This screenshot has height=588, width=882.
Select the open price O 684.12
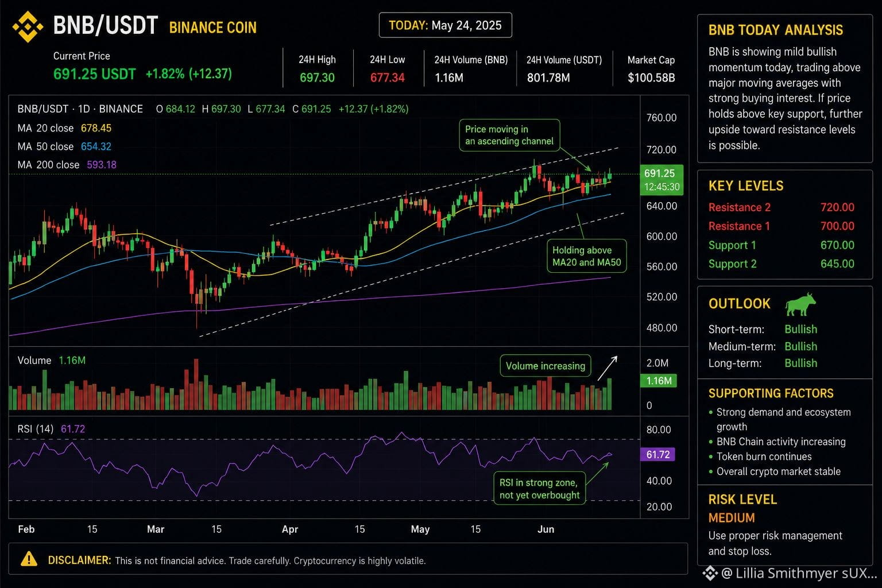point(176,109)
